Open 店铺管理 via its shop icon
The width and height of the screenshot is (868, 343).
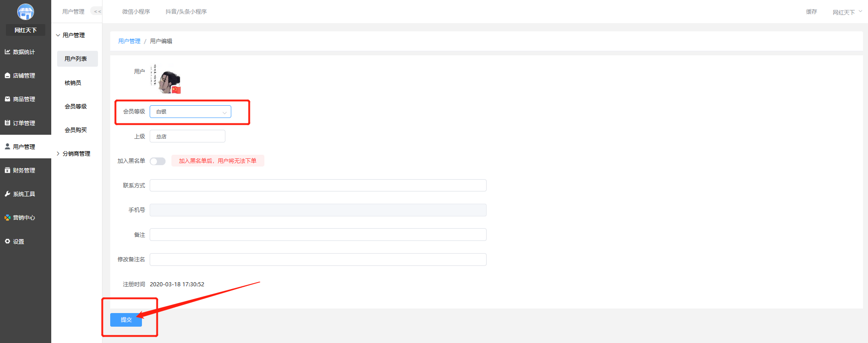(x=7, y=76)
